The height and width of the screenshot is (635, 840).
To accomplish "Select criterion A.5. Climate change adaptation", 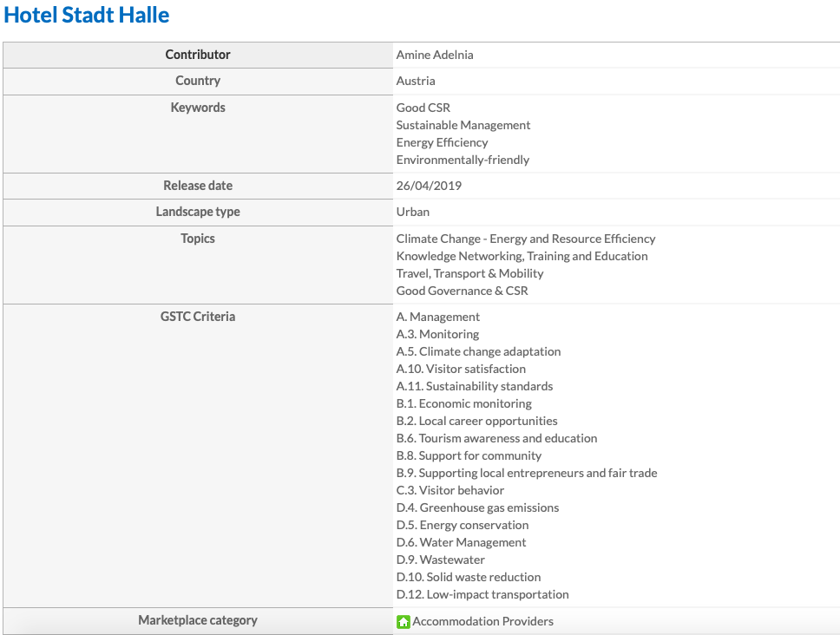I will tap(478, 351).
